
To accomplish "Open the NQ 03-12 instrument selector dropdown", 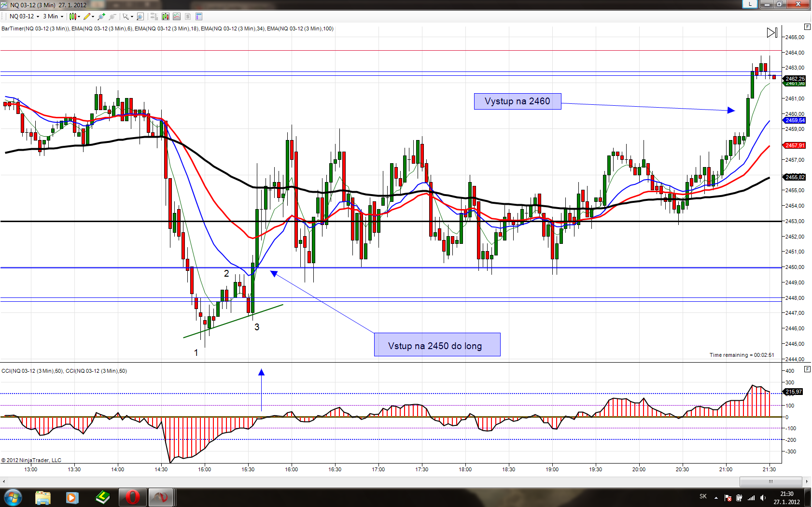I will pyautogui.click(x=24, y=16).
